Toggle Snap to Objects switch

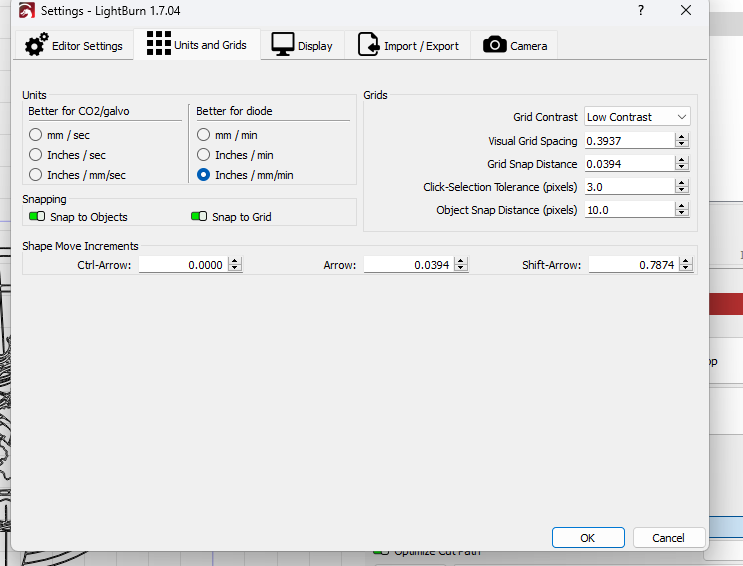(37, 217)
